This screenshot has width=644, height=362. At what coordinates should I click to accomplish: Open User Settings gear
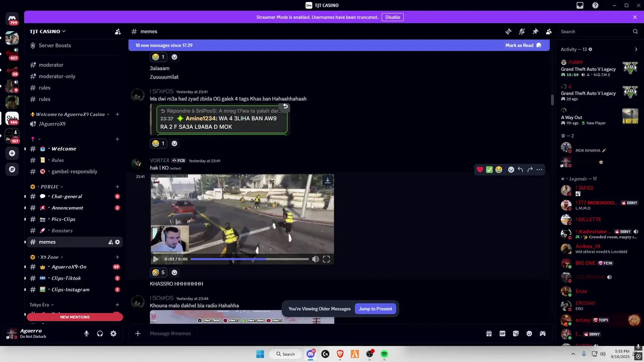(113, 333)
